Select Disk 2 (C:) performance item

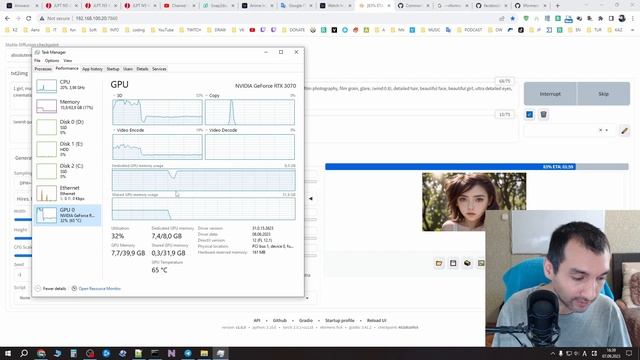[x=67, y=171]
